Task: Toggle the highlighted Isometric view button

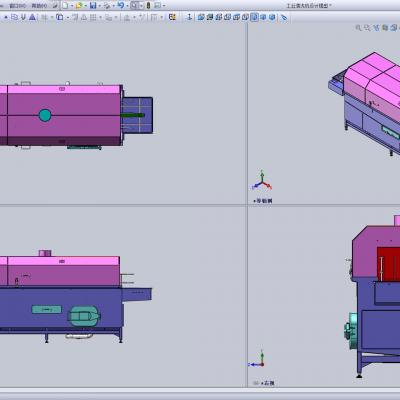Action: [254, 17]
